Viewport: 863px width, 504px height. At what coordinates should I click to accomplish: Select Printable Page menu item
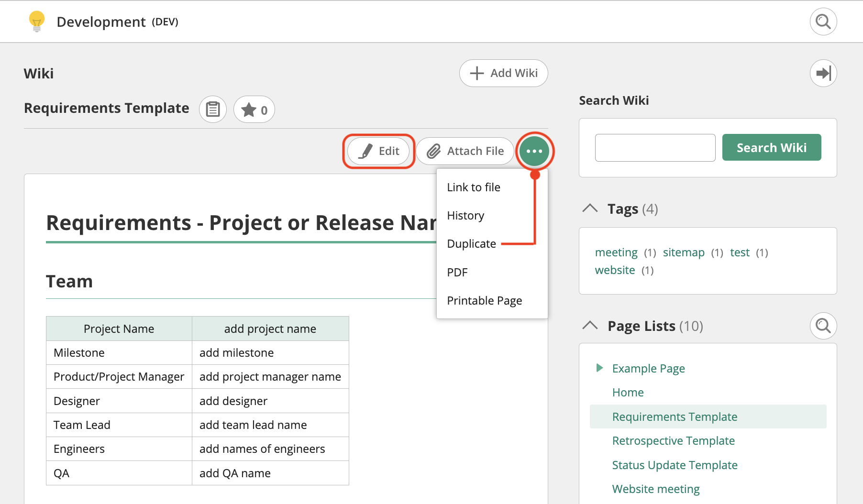pos(484,301)
